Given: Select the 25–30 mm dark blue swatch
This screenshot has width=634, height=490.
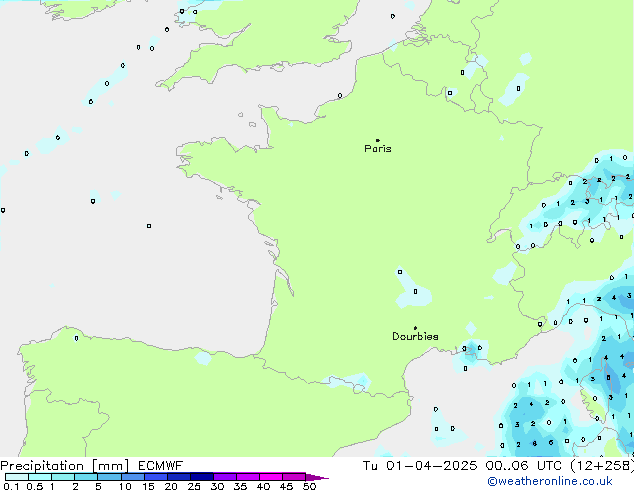Looking at the screenshot, I should pos(201,477).
